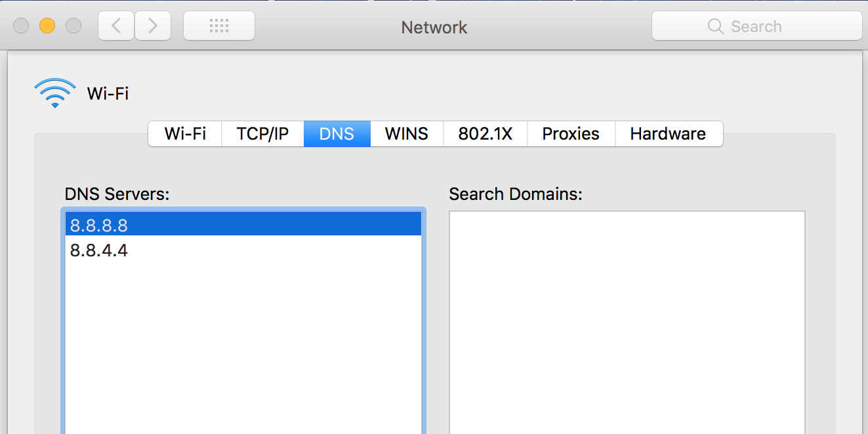The width and height of the screenshot is (868, 434).
Task: Switch to the TCP/IP tab
Action: pos(262,134)
